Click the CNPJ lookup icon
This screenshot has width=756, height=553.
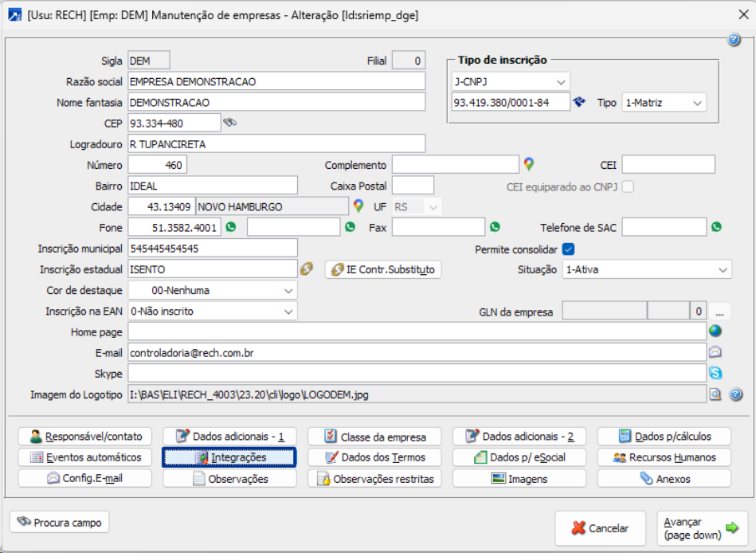[580, 102]
